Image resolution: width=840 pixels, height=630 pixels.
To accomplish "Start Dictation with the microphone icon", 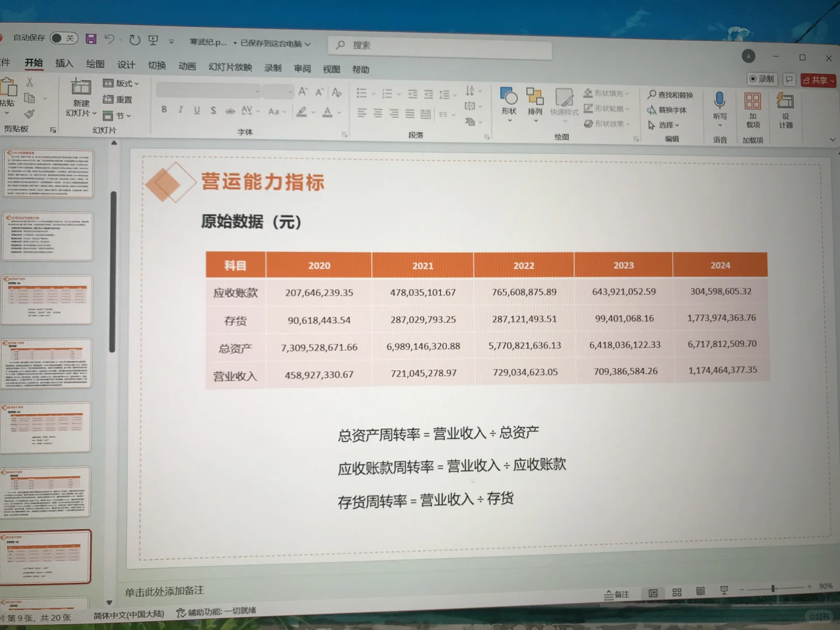I will tap(720, 105).
